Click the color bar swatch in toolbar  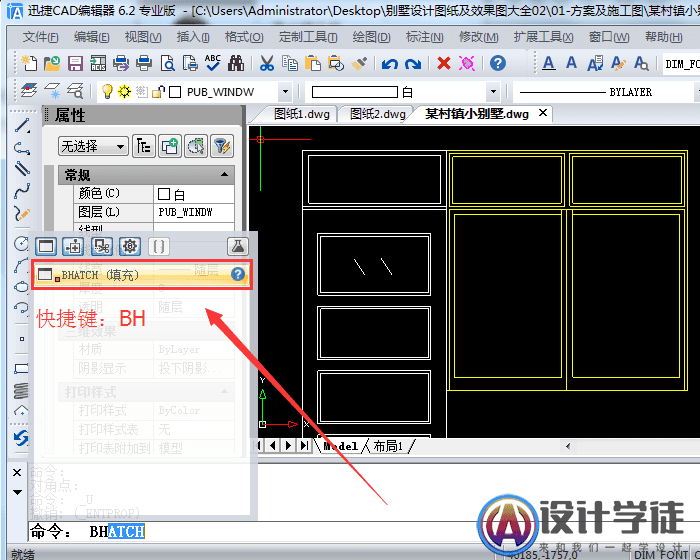coord(354,92)
